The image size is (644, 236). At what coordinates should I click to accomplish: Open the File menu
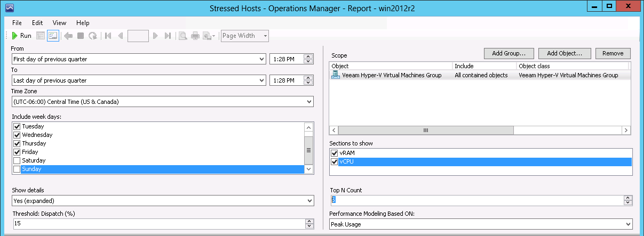pos(17,23)
